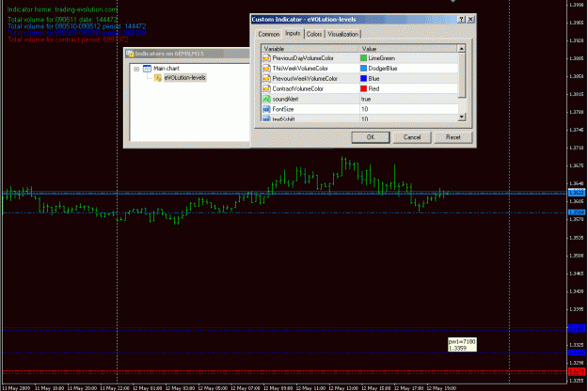Screen dimensions: 588x391
Task: Click the Variable column header
Action: tap(310, 49)
